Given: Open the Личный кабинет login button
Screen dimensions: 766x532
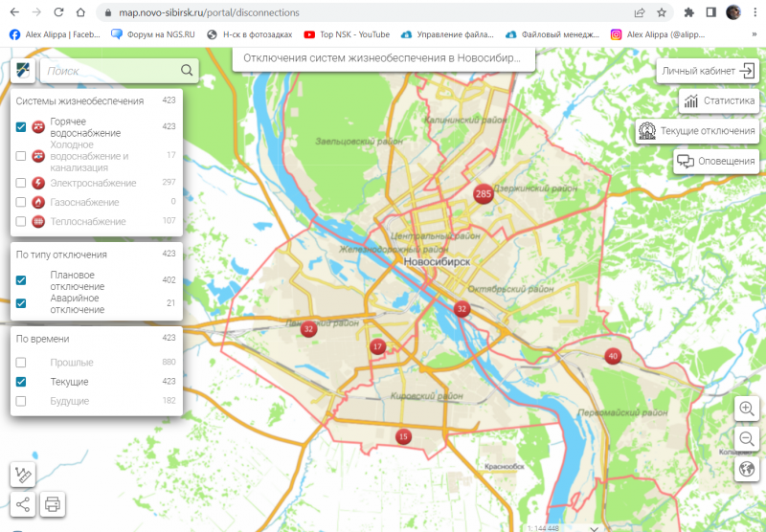Looking at the screenshot, I should point(708,71).
